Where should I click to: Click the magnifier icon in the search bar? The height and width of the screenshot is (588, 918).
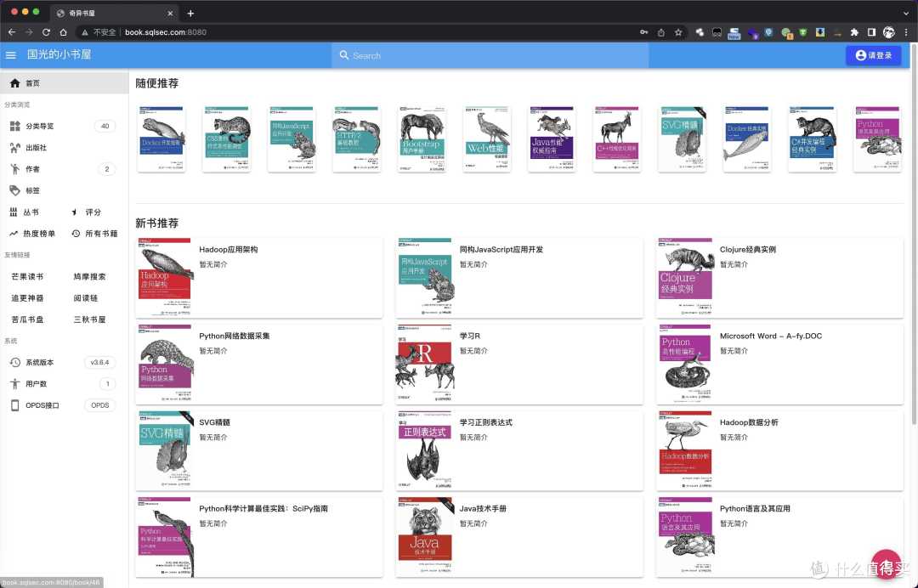(344, 55)
